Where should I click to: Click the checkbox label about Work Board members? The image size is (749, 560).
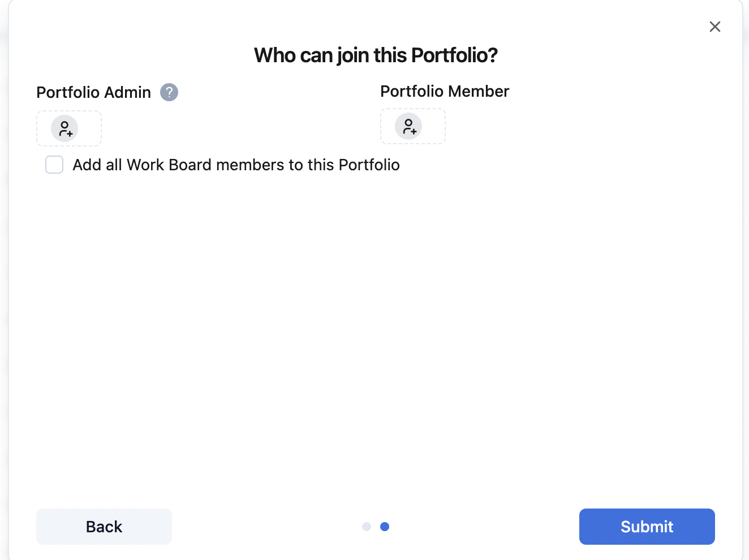coord(236,165)
